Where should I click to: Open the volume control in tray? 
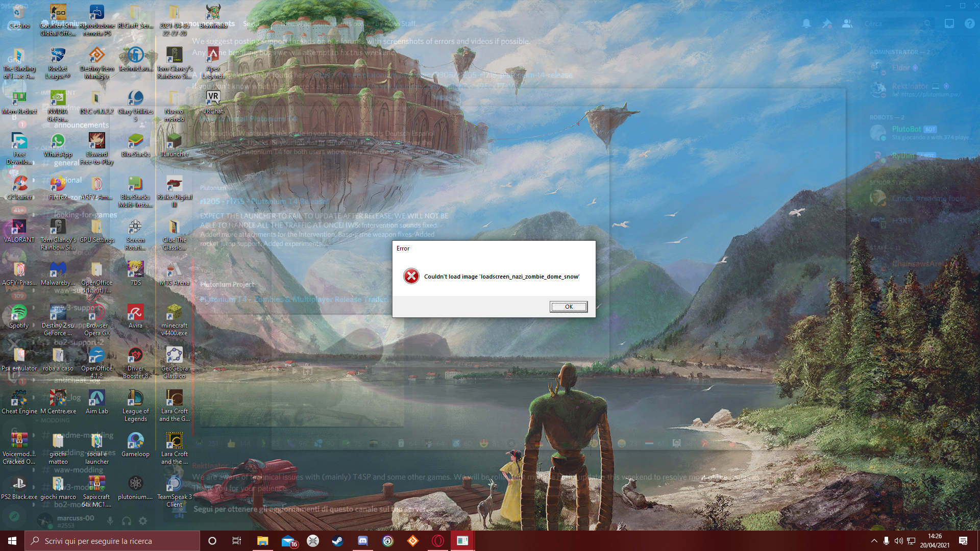(898, 541)
